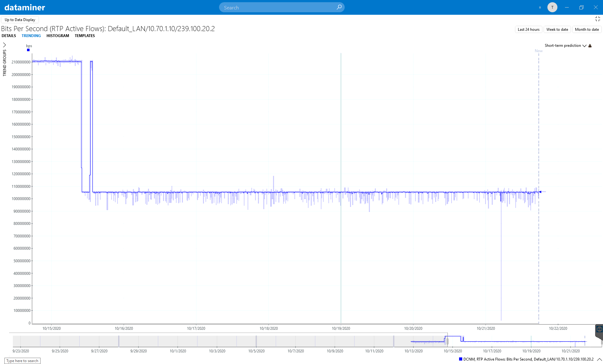This screenshot has width=603, height=364.
Task: Select the TRENDING tab
Action: click(x=31, y=36)
